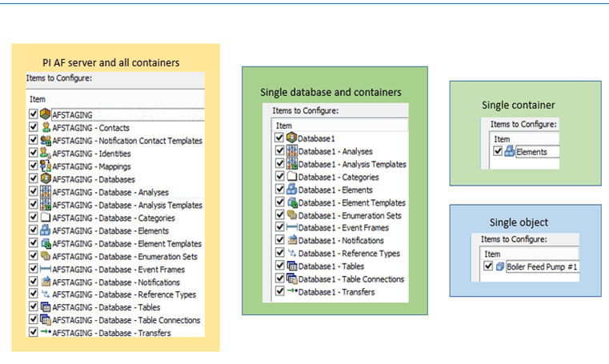
Task: Toggle AFSTAGING - Mappings checkbox
Action: [34, 166]
